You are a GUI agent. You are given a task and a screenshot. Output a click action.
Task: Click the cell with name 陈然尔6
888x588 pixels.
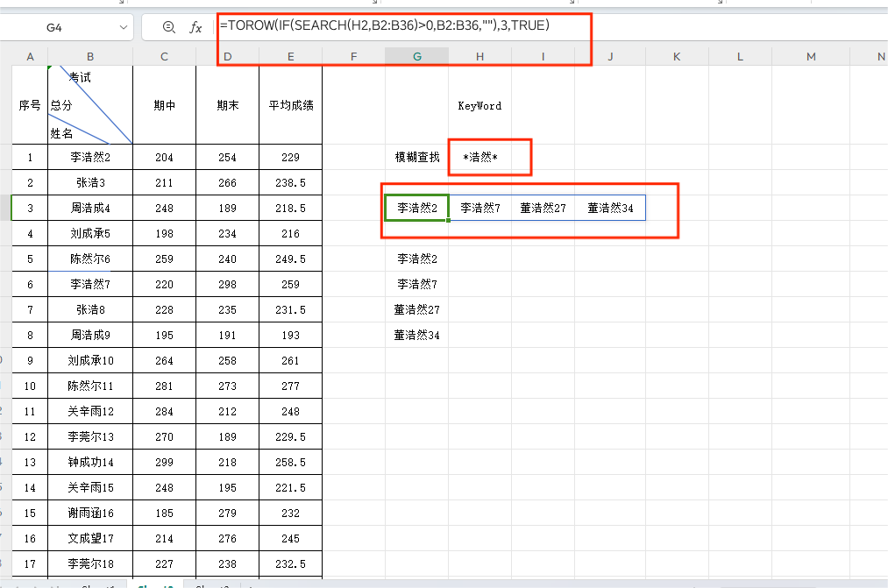90,259
